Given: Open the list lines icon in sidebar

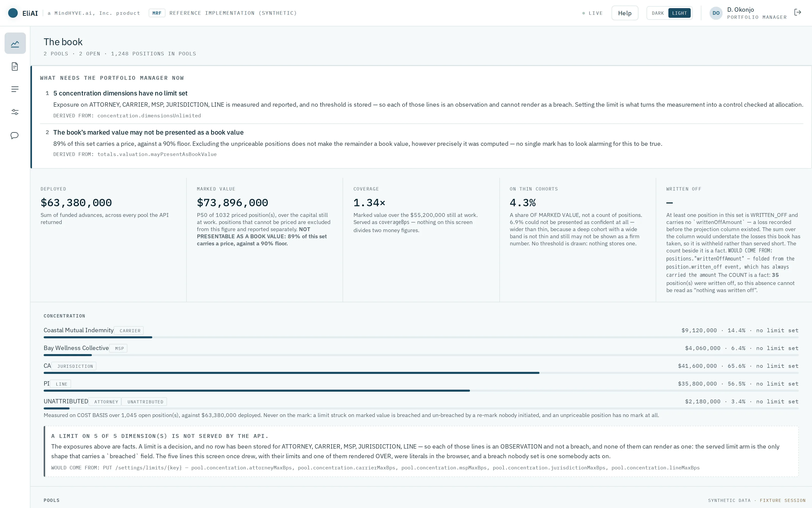Looking at the screenshot, I should pyautogui.click(x=15, y=89).
